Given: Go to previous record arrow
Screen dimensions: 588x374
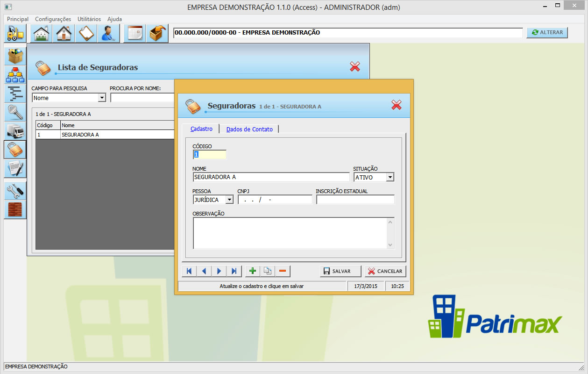Looking at the screenshot, I should [x=204, y=271].
